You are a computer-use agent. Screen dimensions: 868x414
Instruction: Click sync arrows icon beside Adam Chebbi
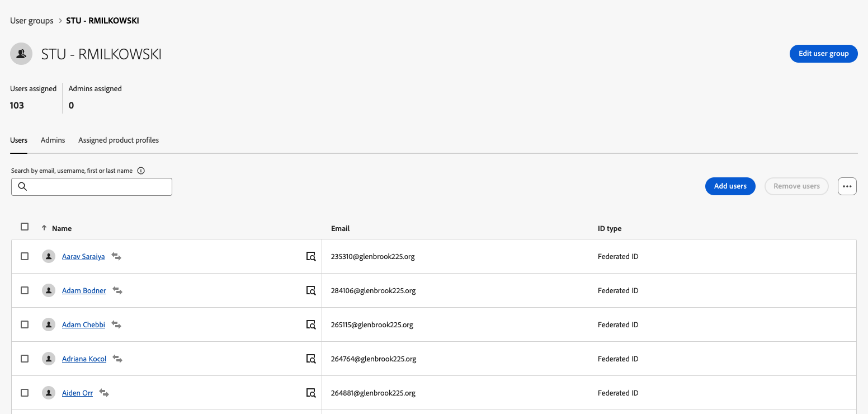[116, 324]
